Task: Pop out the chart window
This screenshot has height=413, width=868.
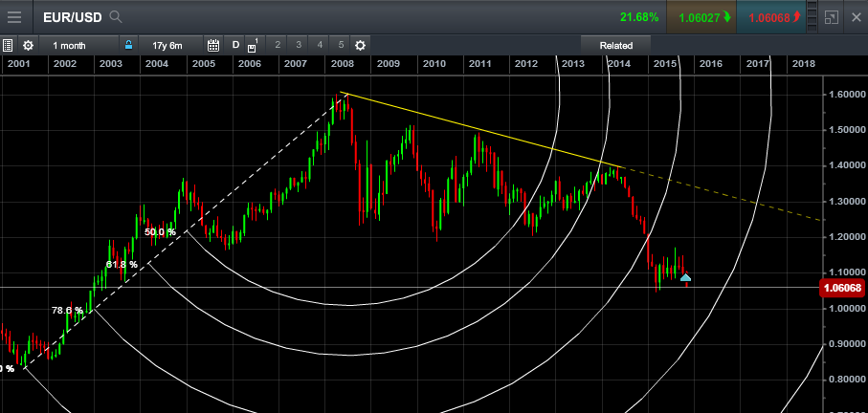Action: (x=831, y=17)
